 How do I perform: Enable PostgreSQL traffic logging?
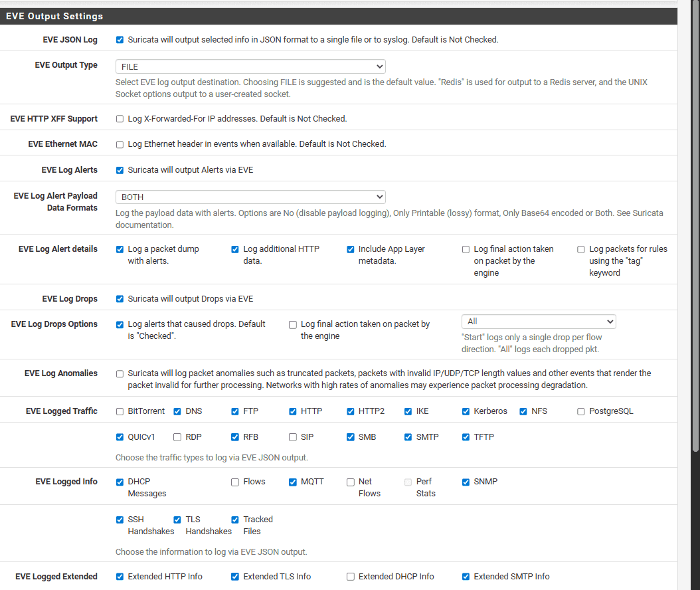(581, 411)
